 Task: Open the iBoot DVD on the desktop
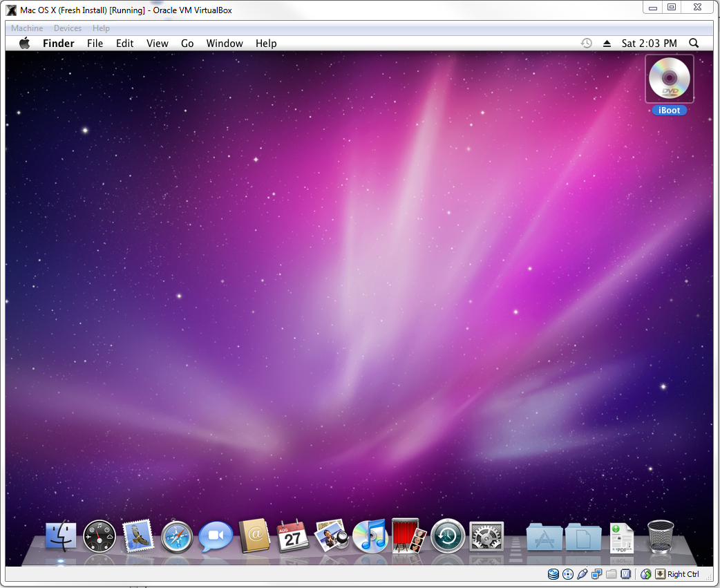[668, 79]
